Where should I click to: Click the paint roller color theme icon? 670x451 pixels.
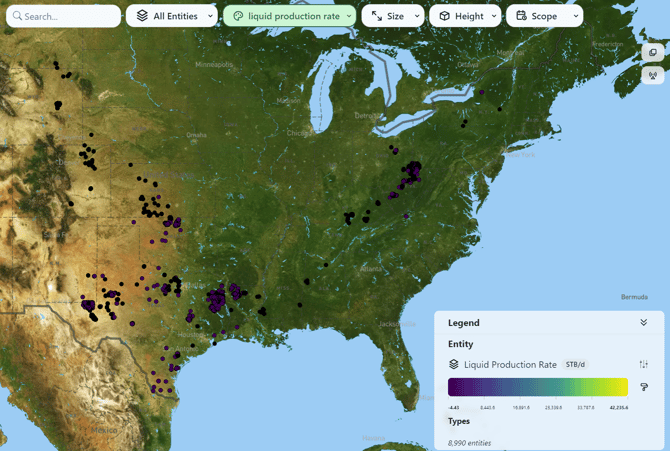tap(644, 387)
